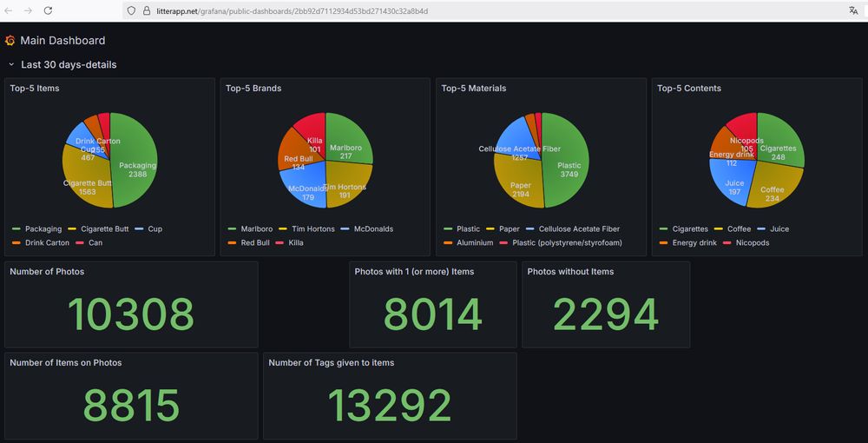Click the shield tracking protection icon
The height and width of the screenshot is (443, 868).
tap(131, 10)
